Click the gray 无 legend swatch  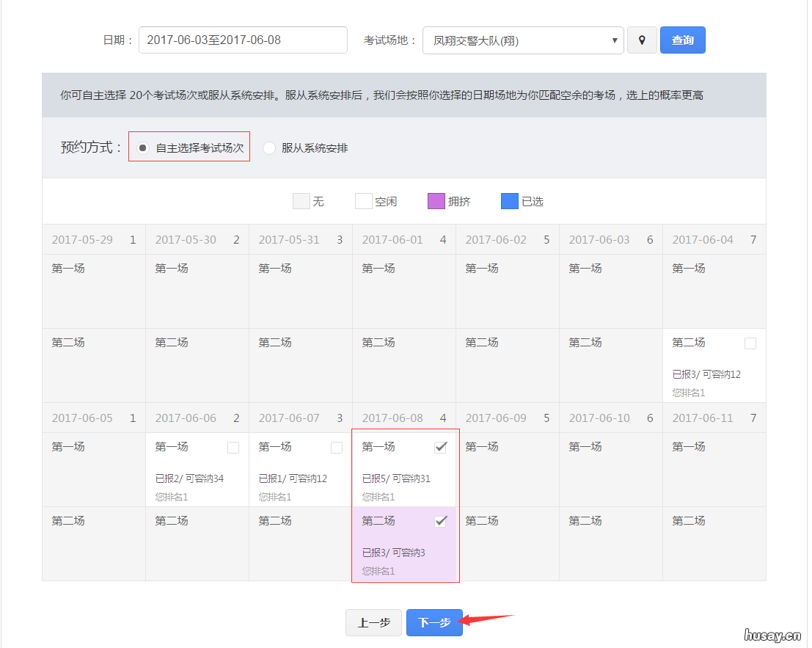click(301, 200)
